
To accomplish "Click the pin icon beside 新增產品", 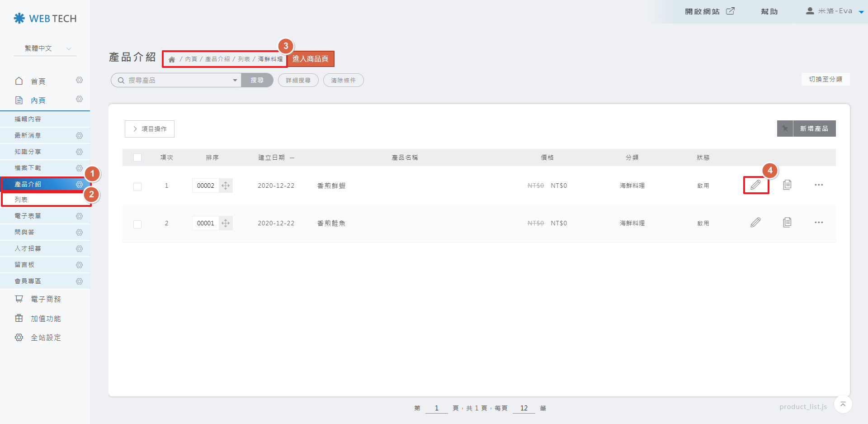I will pyautogui.click(x=785, y=129).
